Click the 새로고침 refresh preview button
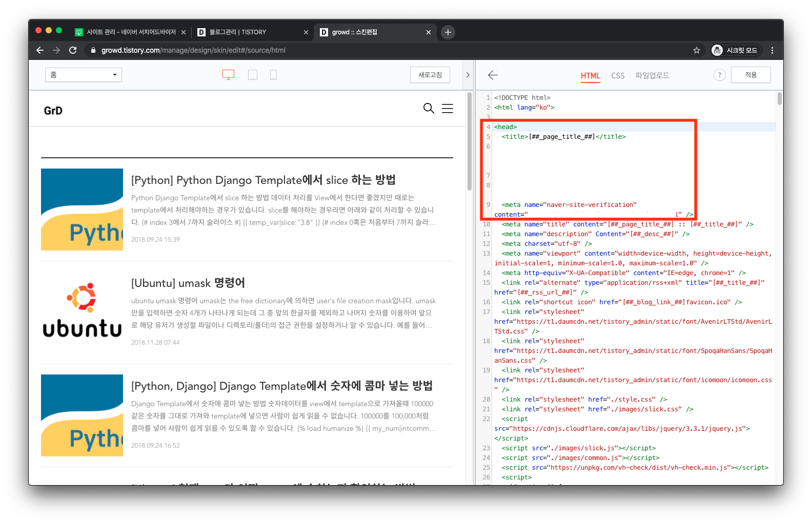Viewport: 812px width, 523px height. 430,75
